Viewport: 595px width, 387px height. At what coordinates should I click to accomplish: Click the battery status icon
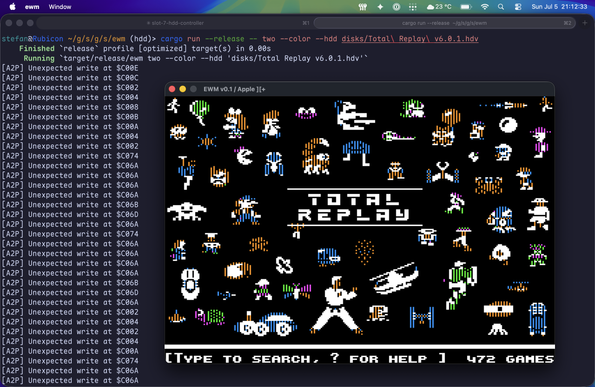(466, 7)
